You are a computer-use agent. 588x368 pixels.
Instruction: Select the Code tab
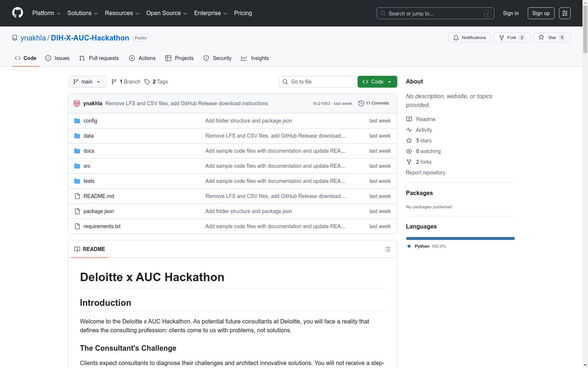(26, 58)
